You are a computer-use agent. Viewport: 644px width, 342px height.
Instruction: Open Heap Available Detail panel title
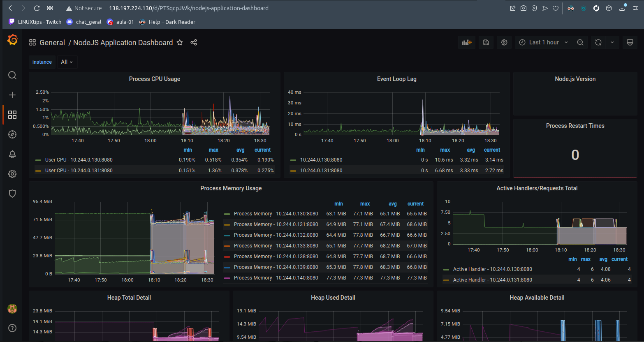coord(537,298)
